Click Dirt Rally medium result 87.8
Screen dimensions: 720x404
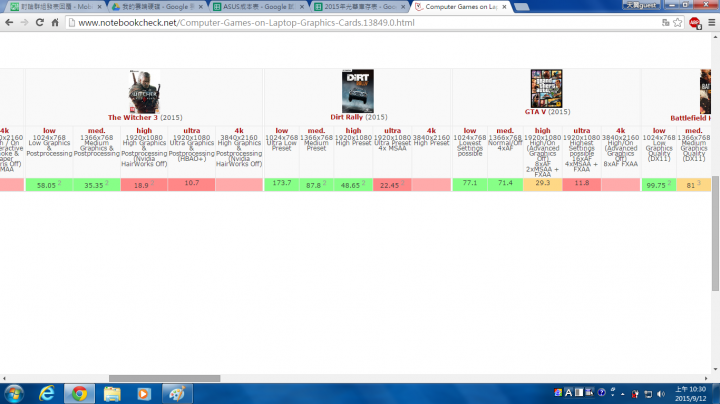click(x=316, y=185)
